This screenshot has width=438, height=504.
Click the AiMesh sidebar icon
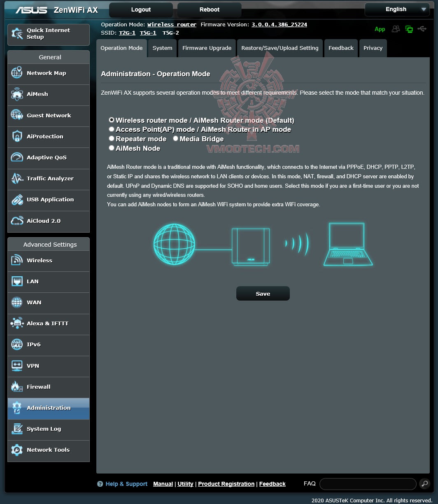[17, 94]
